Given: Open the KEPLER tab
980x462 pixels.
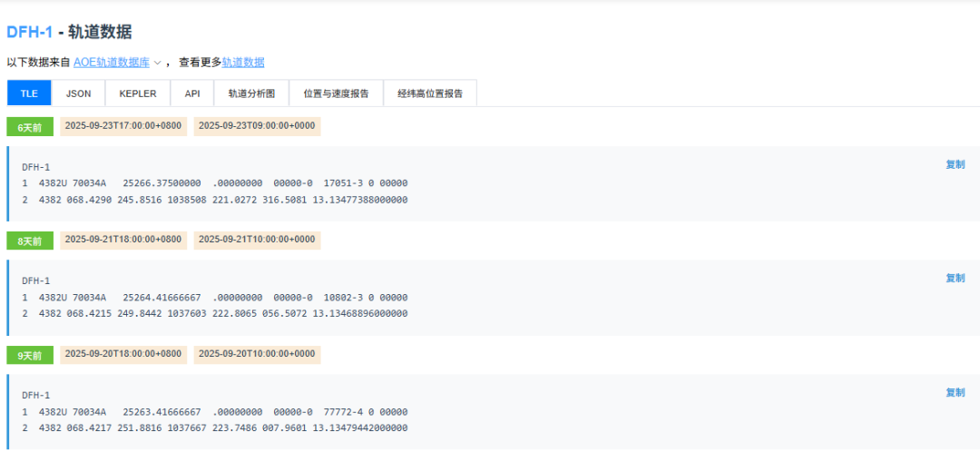Looking at the screenshot, I should pyautogui.click(x=138, y=93).
